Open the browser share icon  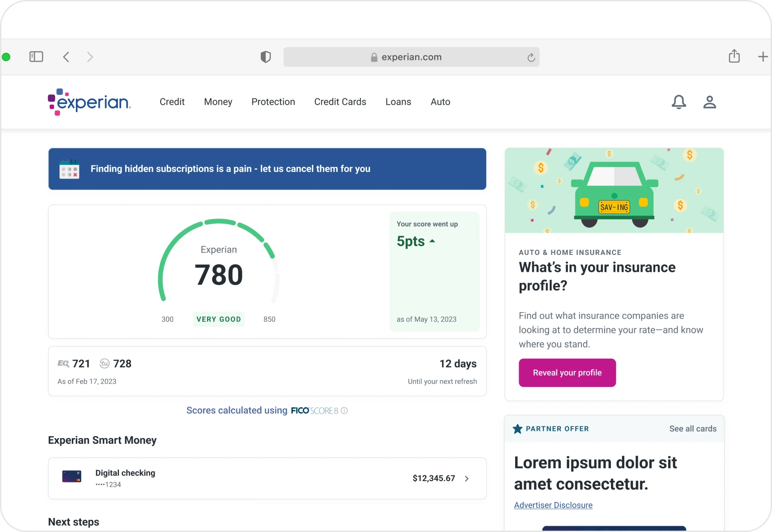coord(734,56)
